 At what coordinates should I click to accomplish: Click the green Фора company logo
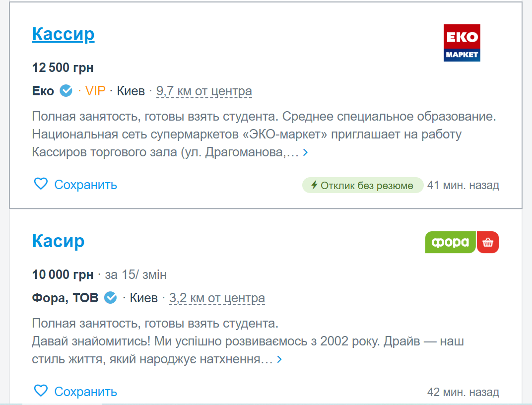point(450,242)
